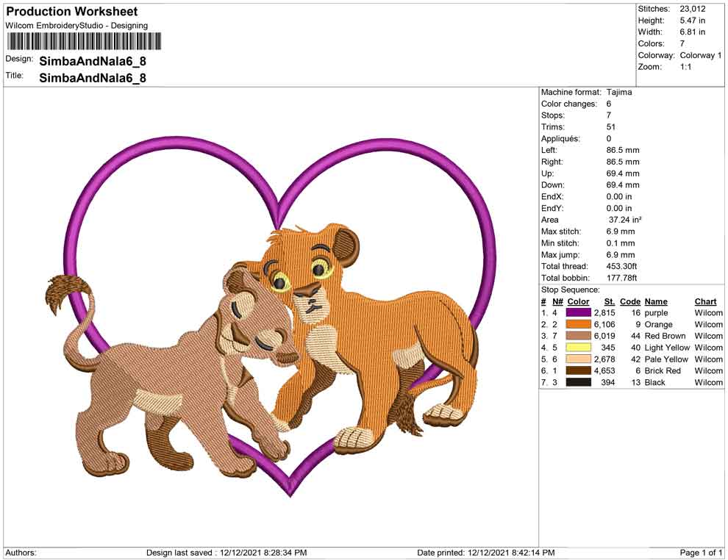Image resolution: width=728 pixels, height=560 pixels.
Task: Click the Brick Red color swatch
Action: pyautogui.click(x=578, y=370)
